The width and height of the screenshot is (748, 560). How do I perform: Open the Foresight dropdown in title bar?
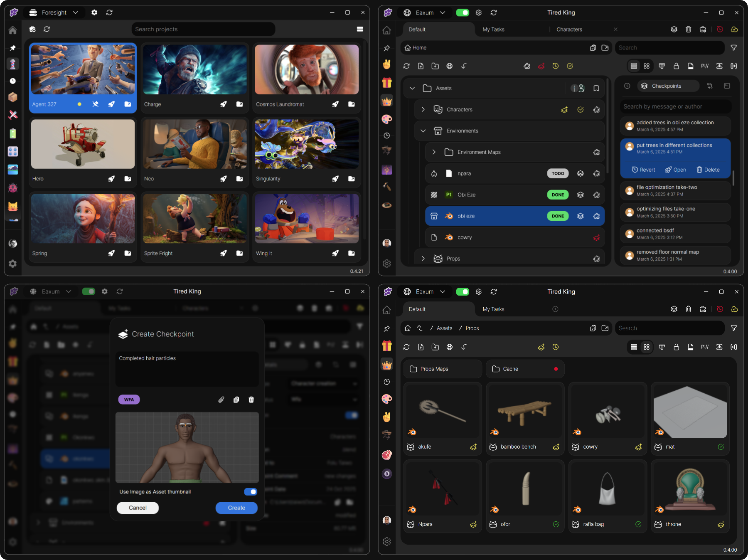(53, 12)
